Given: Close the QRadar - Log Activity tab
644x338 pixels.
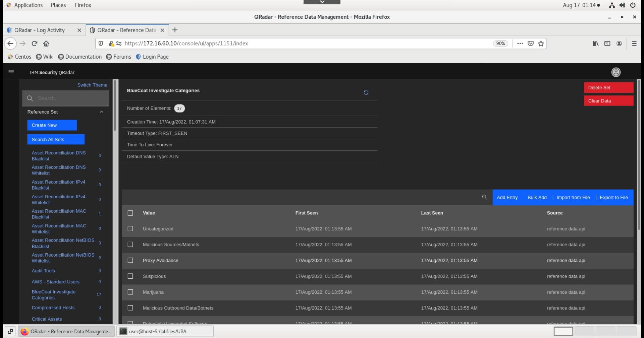Looking at the screenshot, I should 79,30.
